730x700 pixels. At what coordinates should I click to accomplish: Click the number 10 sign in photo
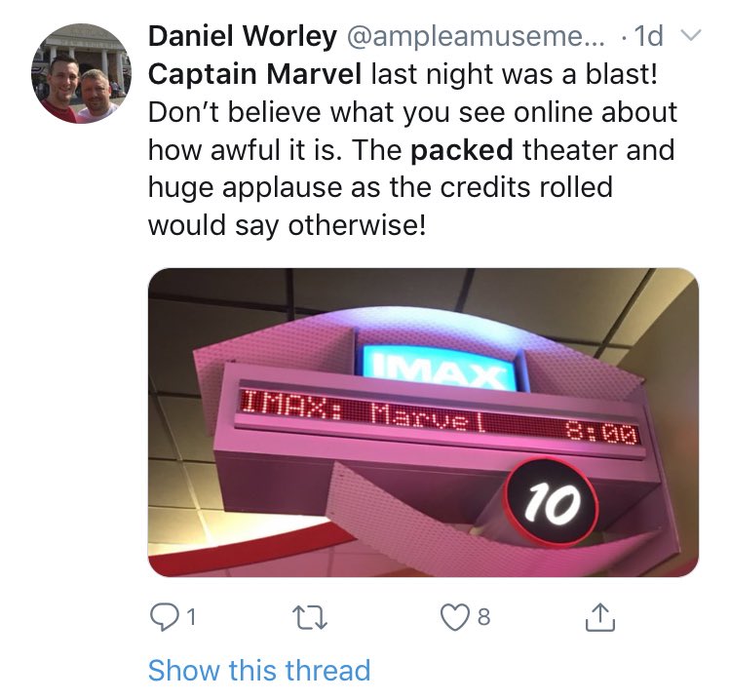tap(552, 501)
